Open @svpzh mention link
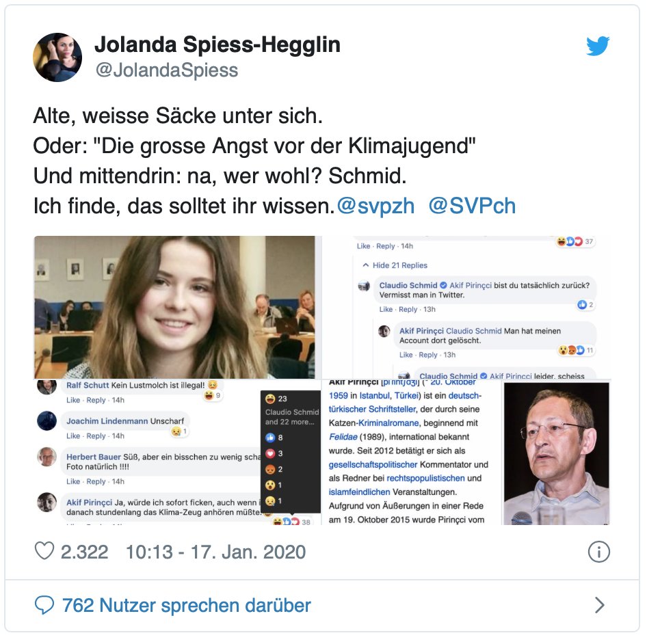The height and width of the screenshot is (644, 647). pyautogui.click(x=375, y=206)
